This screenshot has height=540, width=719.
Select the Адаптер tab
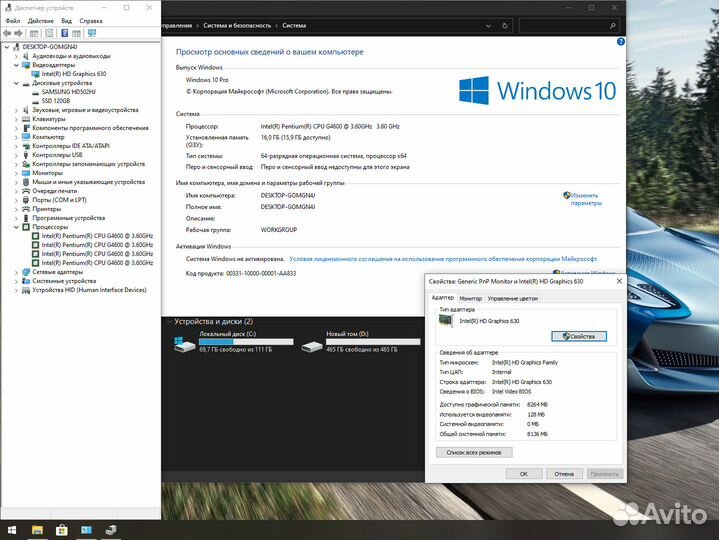click(442, 298)
